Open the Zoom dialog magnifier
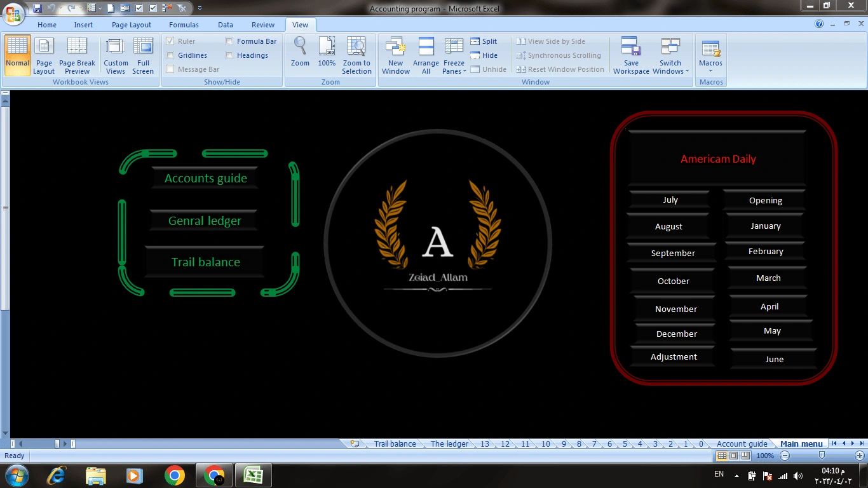The height and width of the screenshot is (488, 868). tap(300, 52)
